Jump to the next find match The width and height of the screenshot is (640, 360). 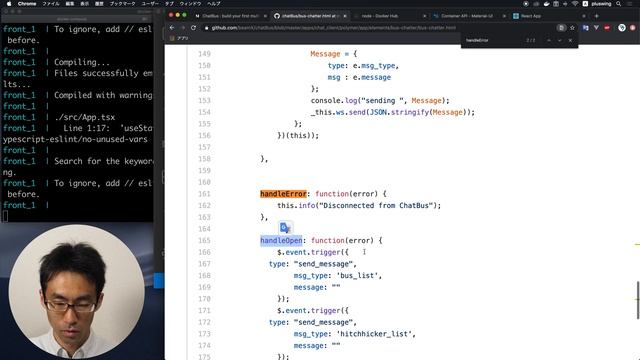click(x=560, y=40)
